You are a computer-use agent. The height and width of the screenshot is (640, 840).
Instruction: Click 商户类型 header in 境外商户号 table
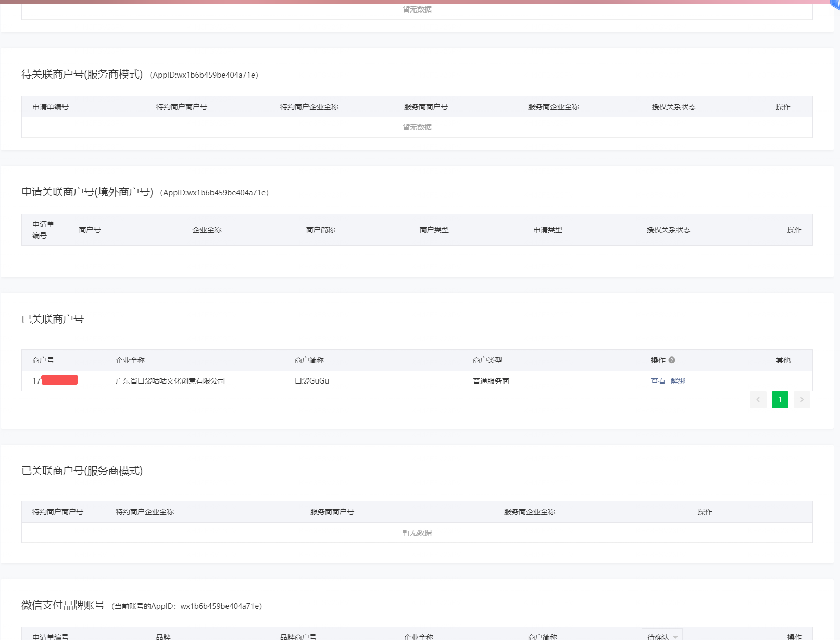(434, 230)
